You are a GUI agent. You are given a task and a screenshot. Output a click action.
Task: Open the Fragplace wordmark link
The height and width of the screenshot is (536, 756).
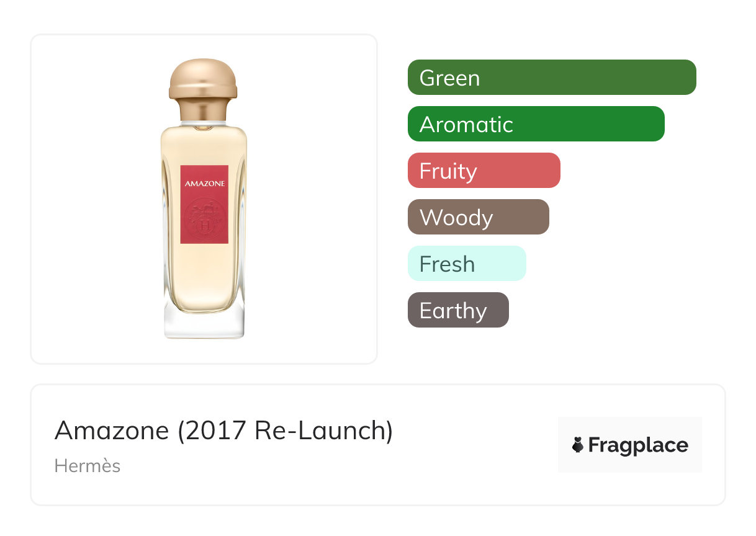click(638, 445)
